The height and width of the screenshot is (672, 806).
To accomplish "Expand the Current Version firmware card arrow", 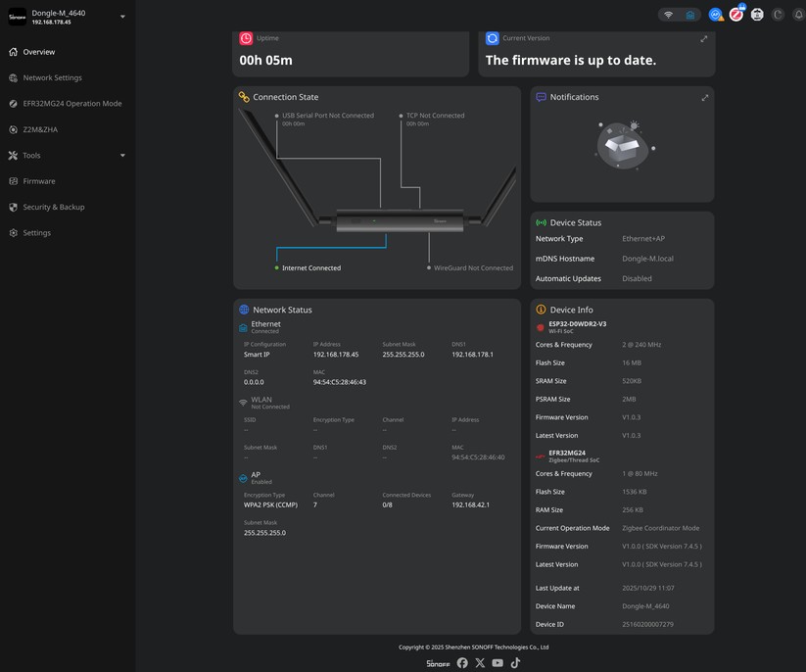I will (x=703, y=38).
